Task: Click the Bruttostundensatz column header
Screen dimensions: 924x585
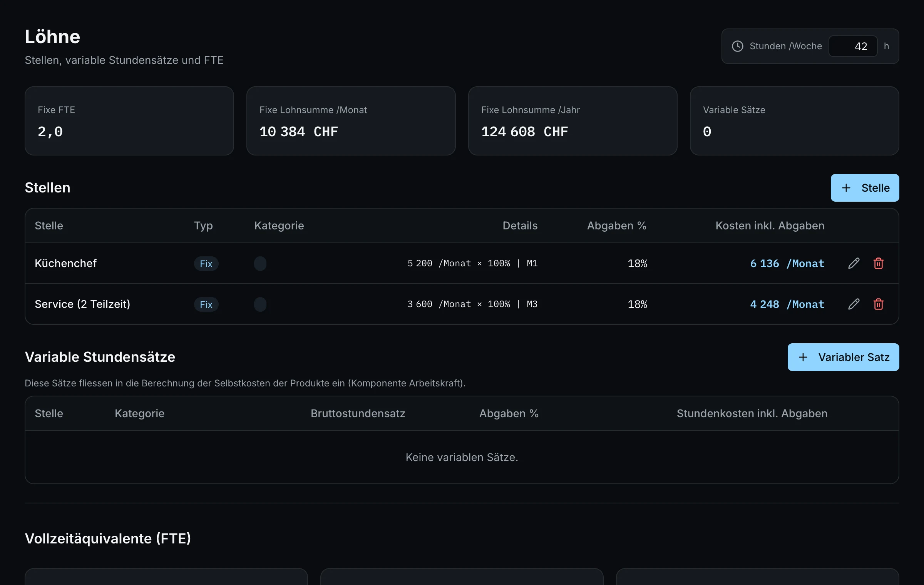Action: click(358, 413)
